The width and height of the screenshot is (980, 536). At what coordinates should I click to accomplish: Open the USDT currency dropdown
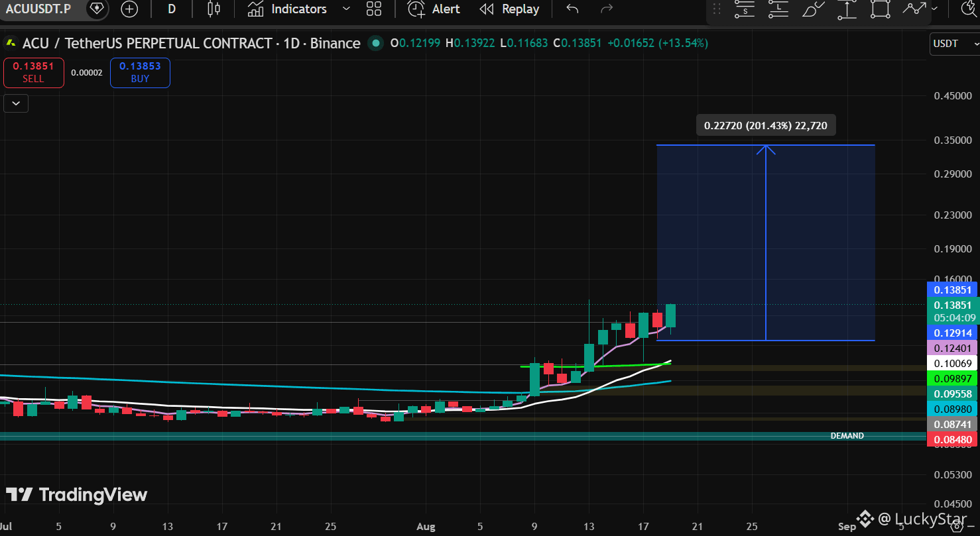(x=954, y=44)
